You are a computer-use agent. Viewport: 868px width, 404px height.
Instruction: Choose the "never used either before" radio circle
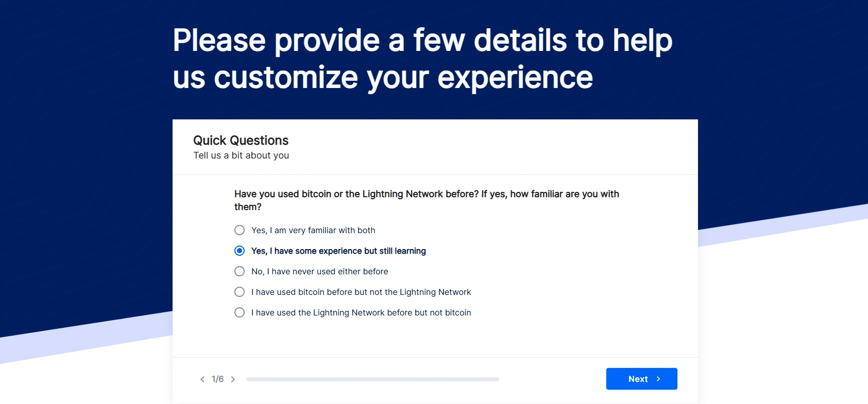(240, 271)
